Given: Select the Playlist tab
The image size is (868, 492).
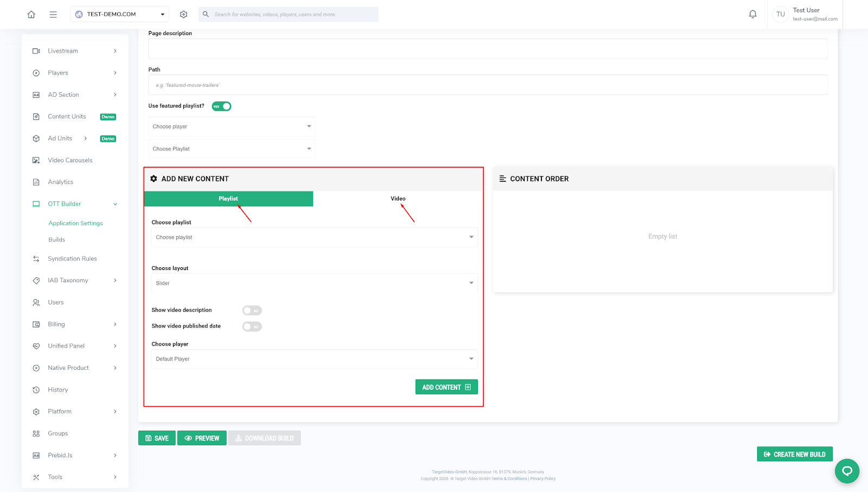Looking at the screenshot, I should [x=228, y=199].
